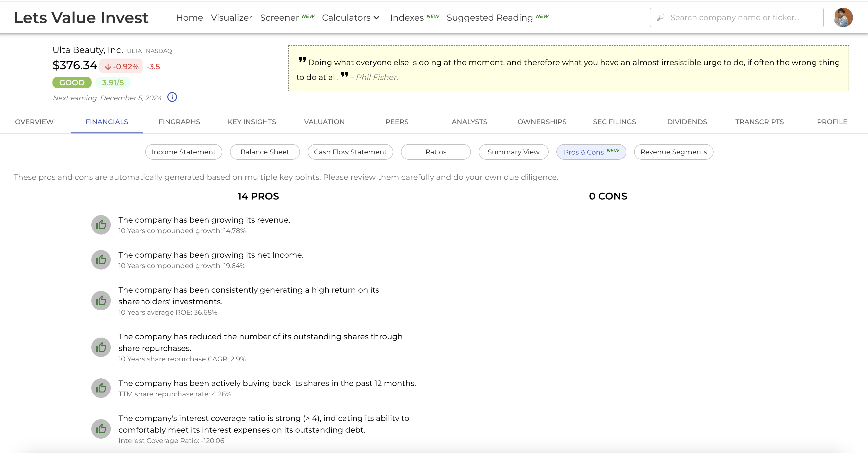Switch to the PEERS tab
The height and width of the screenshot is (453, 868).
click(x=397, y=122)
